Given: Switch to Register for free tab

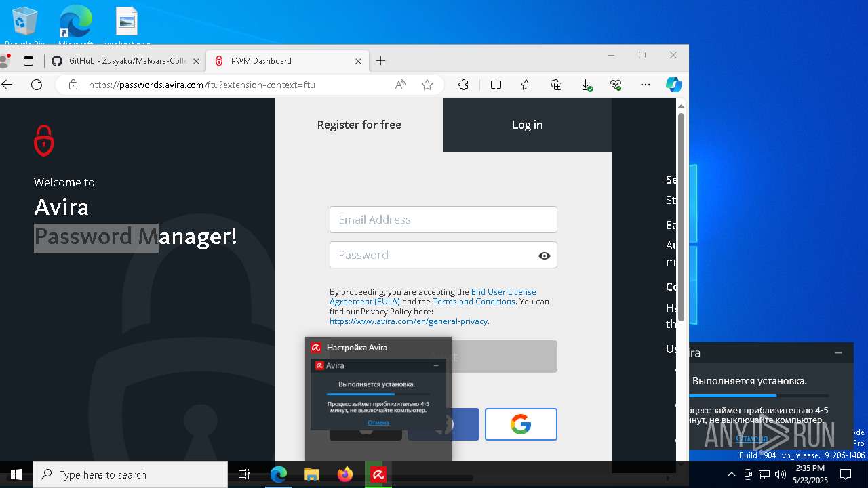Looking at the screenshot, I should [x=359, y=125].
